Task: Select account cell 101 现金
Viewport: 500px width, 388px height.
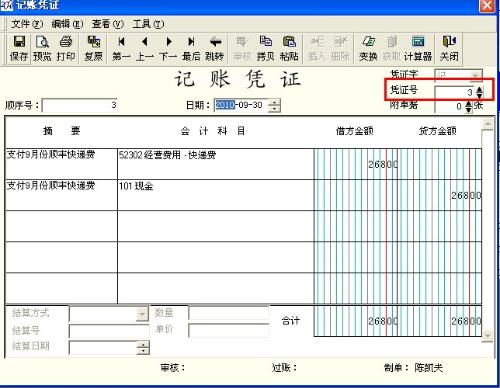Action: coord(136,186)
